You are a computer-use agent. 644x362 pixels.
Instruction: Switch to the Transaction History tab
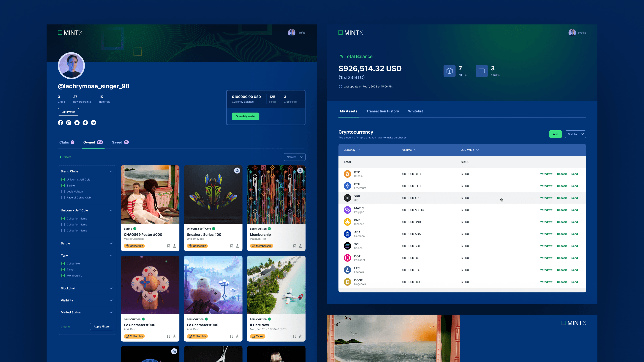tap(383, 111)
